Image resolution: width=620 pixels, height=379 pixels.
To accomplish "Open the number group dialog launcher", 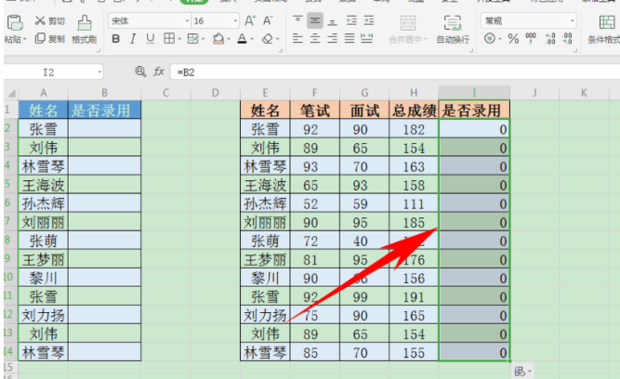I will [x=575, y=50].
